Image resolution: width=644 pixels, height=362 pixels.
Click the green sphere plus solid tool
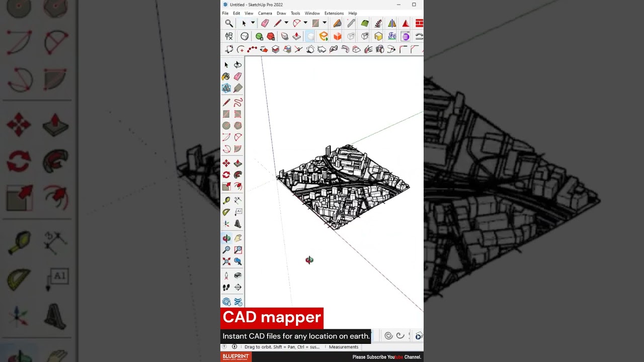(259, 36)
